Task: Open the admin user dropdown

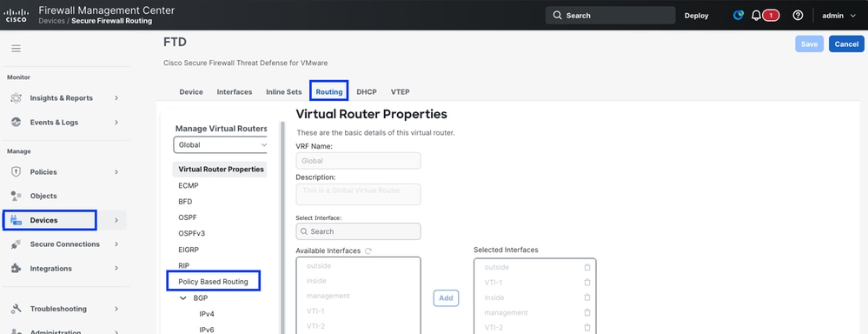Action: [838, 16]
